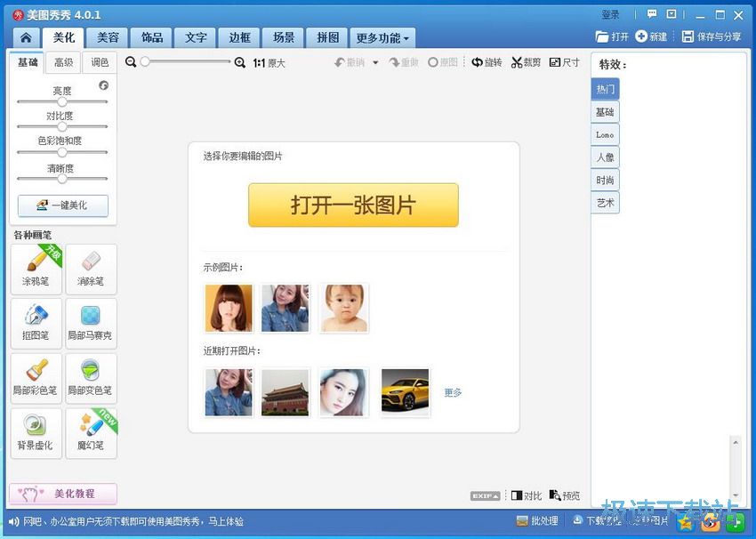Click the 新建 new plus icon
This screenshot has width=756, height=539.
pos(640,36)
